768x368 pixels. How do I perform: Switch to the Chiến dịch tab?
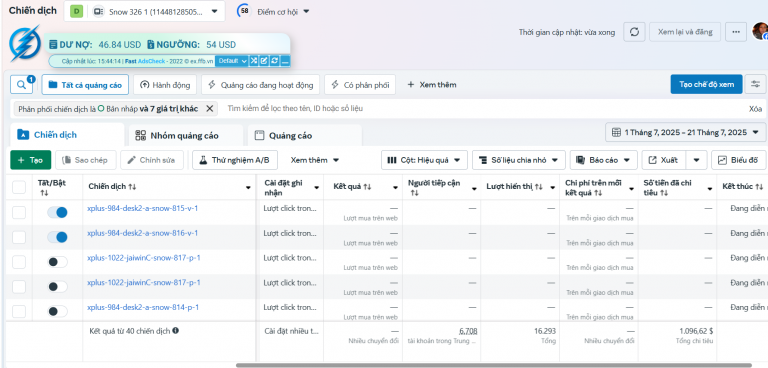[67, 135]
